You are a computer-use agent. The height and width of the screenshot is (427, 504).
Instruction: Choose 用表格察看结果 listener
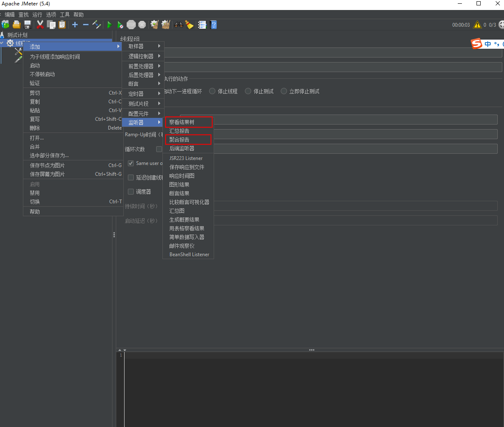(x=188, y=228)
